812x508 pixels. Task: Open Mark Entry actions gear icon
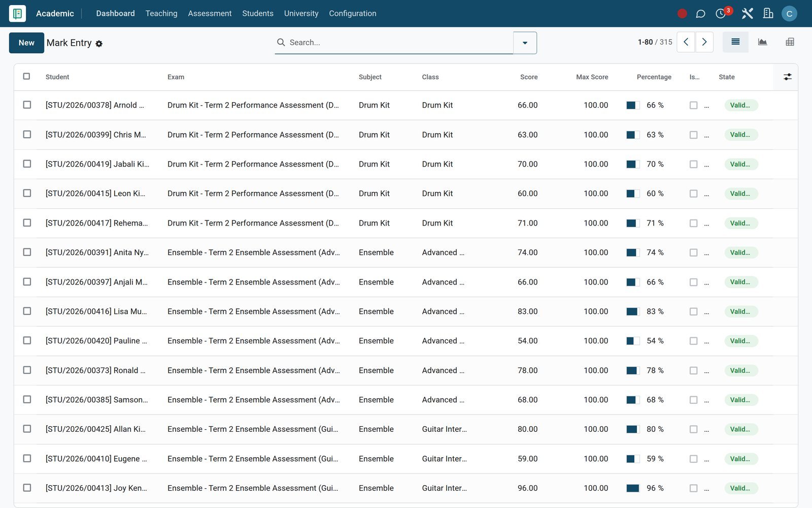99,44
